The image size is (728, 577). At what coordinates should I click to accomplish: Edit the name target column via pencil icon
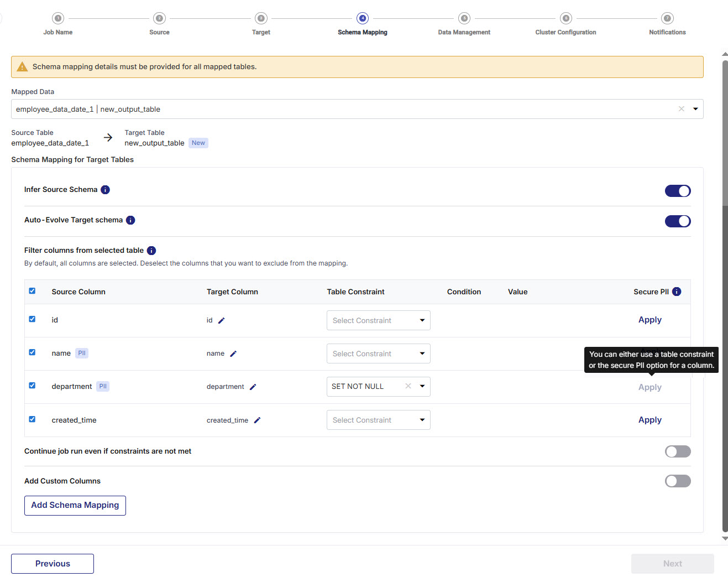click(x=233, y=354)
